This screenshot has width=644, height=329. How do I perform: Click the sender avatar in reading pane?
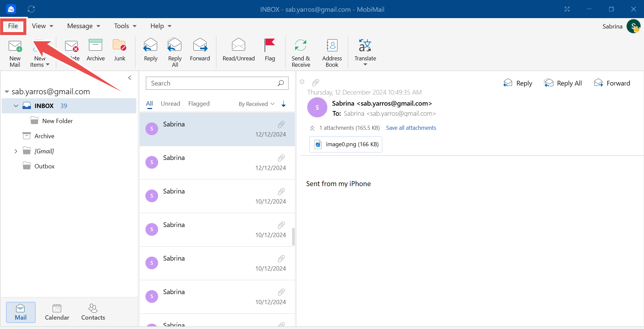point(317,107)
